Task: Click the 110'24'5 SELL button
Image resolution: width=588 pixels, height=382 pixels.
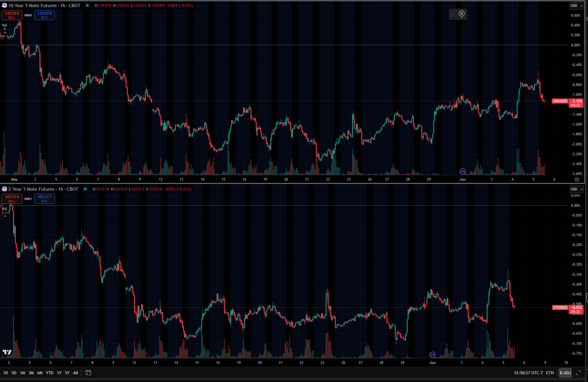Action: click(x=12, y=15)
